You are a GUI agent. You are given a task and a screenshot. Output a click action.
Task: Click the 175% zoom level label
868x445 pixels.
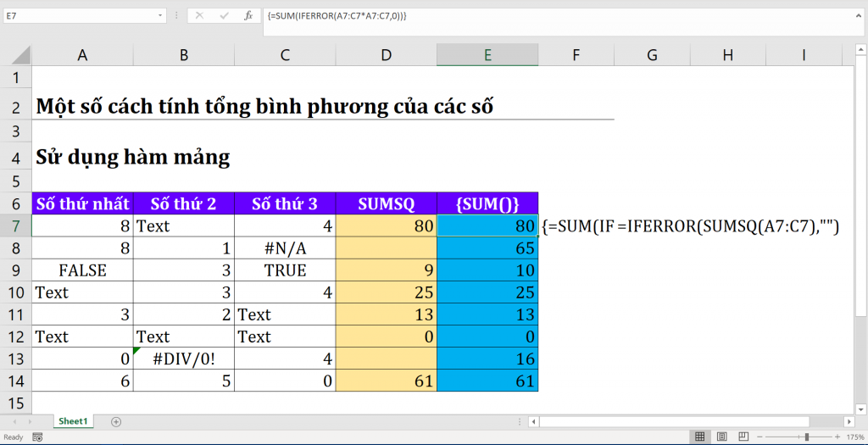pyautogui.click(x=854, y=437)
